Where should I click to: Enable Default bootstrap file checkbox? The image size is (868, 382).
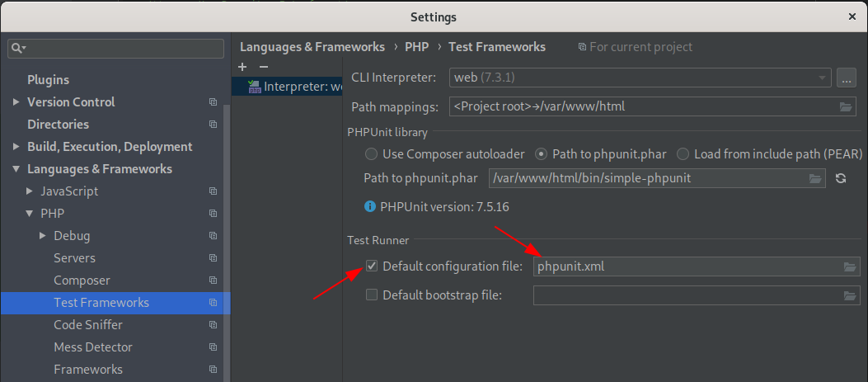(372, 295)
